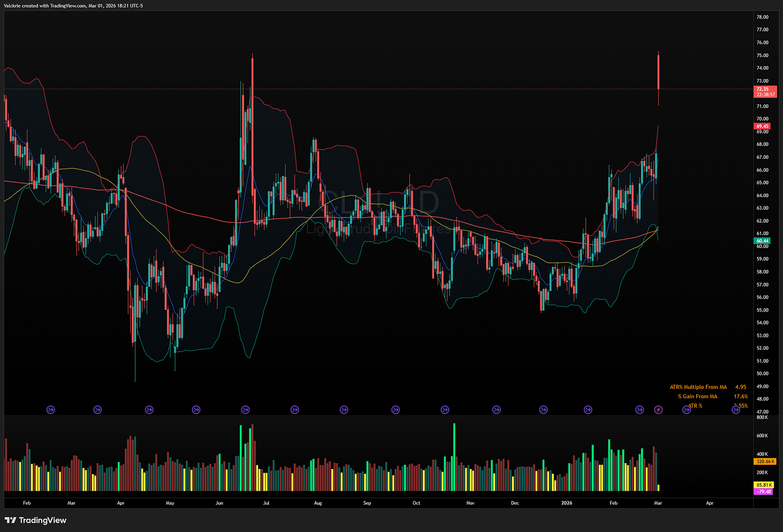Click the 78.00 price scale value
The image size is (783, 532).
762,17
